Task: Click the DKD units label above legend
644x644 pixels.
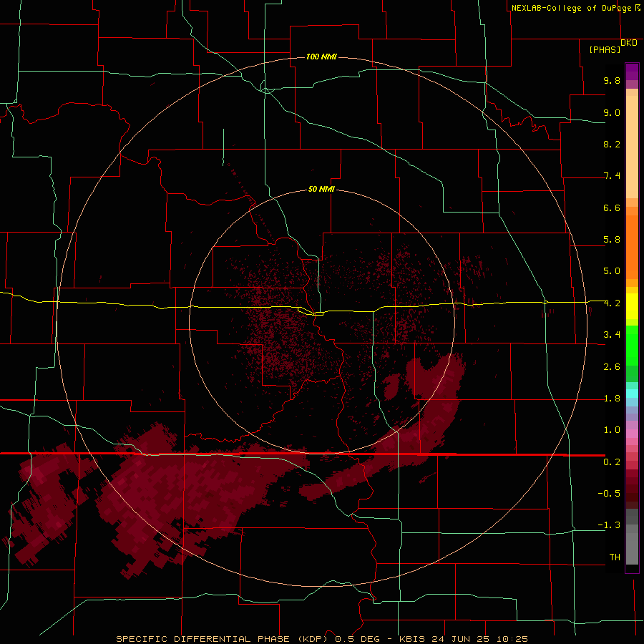Action: point(629,43)
